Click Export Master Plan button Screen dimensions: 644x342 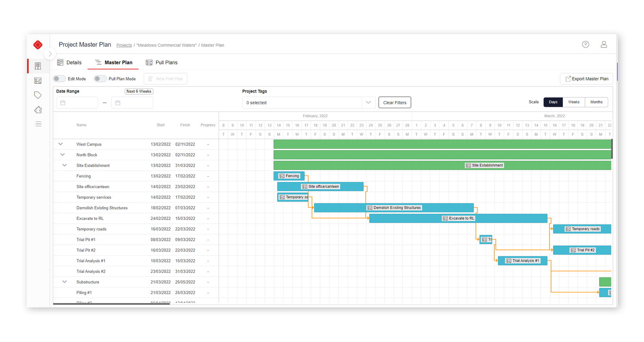point(586,79)
